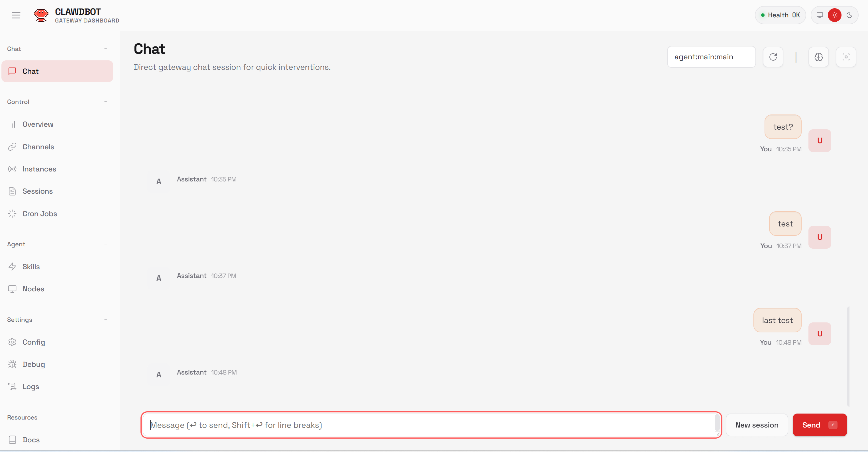Click the hamburger menu icon

click(x=16, y=15)
